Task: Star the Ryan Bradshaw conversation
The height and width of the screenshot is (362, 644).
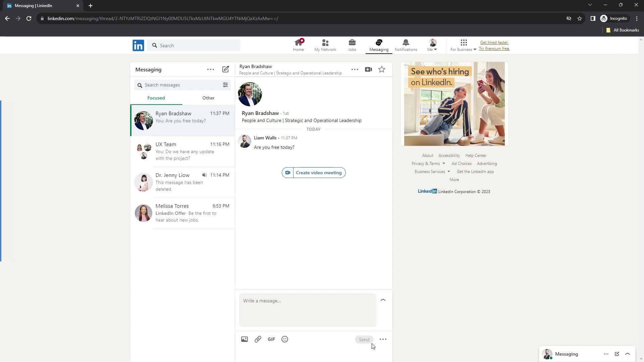Action: point(382,69)
